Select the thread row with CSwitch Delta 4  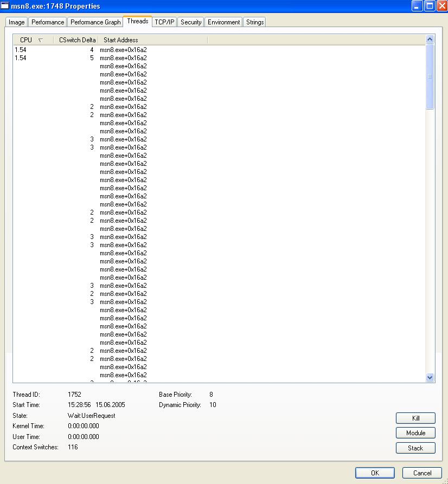(219, 50)
